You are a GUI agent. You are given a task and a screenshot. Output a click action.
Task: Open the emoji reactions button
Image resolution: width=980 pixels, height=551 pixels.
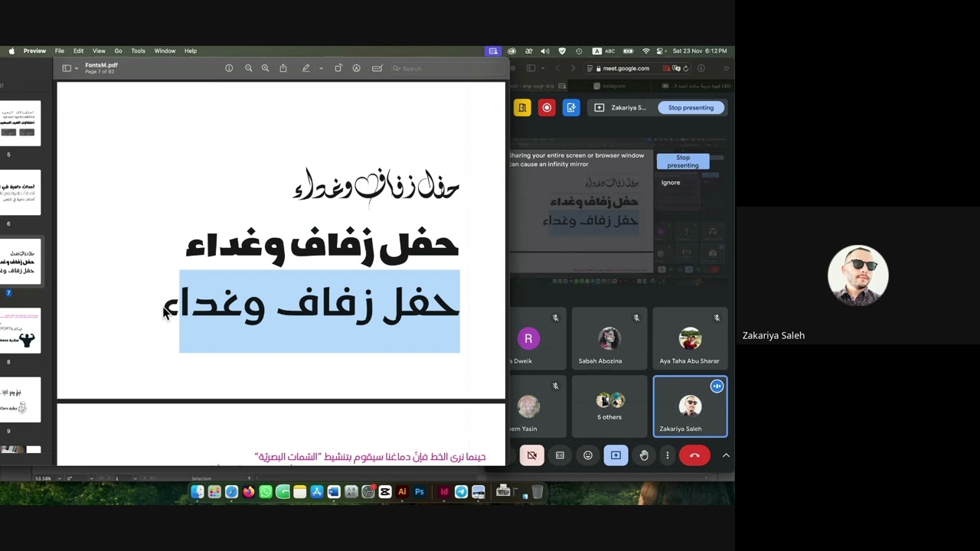(x=588, y=455)
